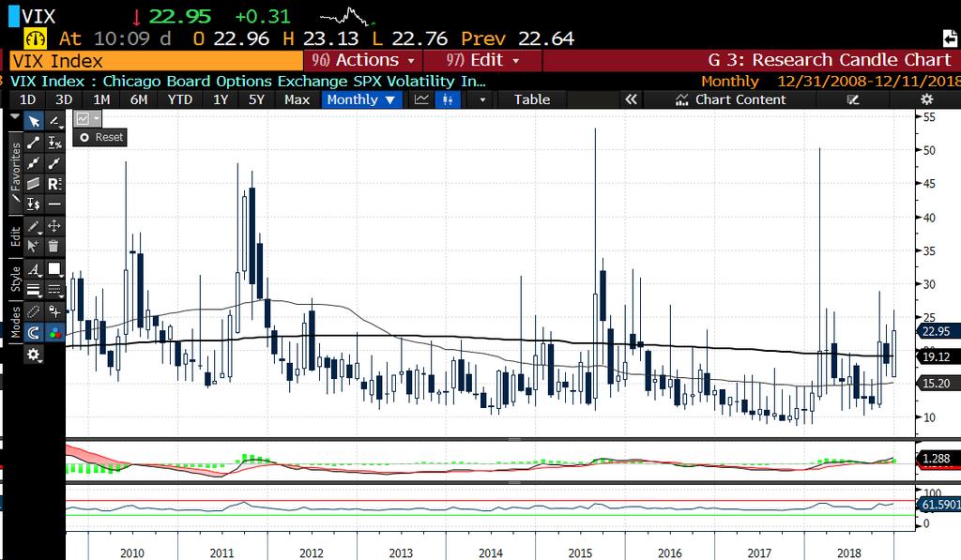Select the add-pointer selection tool
This screenshot has width=961, height=560.
click(34, 247)
